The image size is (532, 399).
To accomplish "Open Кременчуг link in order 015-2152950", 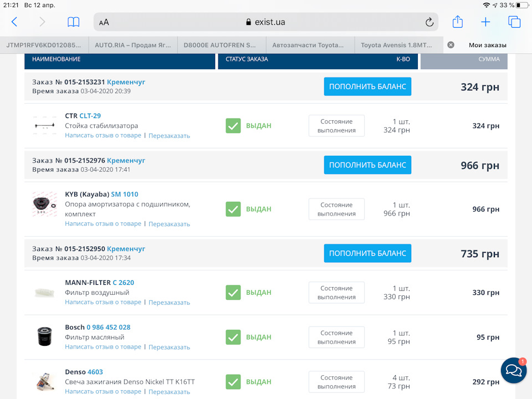I will pos(126,249).
